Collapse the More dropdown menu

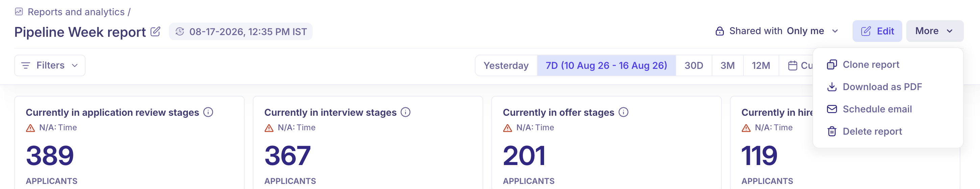(934, 31)
